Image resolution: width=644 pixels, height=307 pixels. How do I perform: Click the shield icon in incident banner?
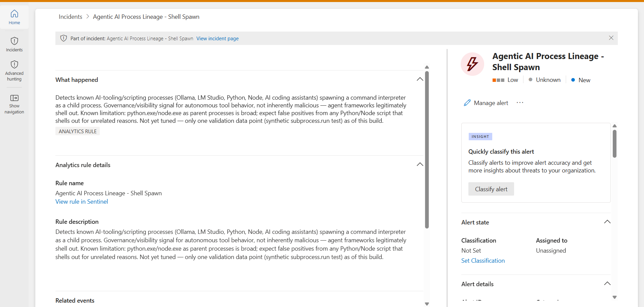(63, 38)
